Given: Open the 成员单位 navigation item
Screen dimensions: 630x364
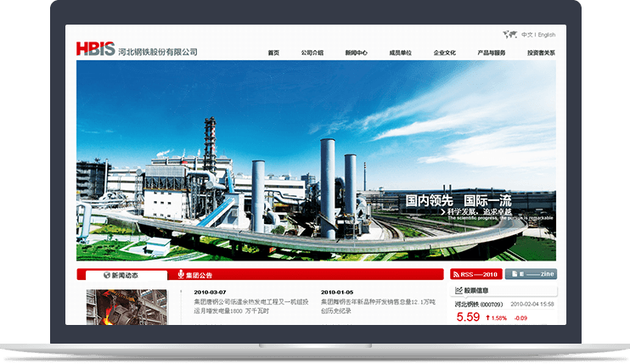Looking at the screenshot, I should (400, 53).
